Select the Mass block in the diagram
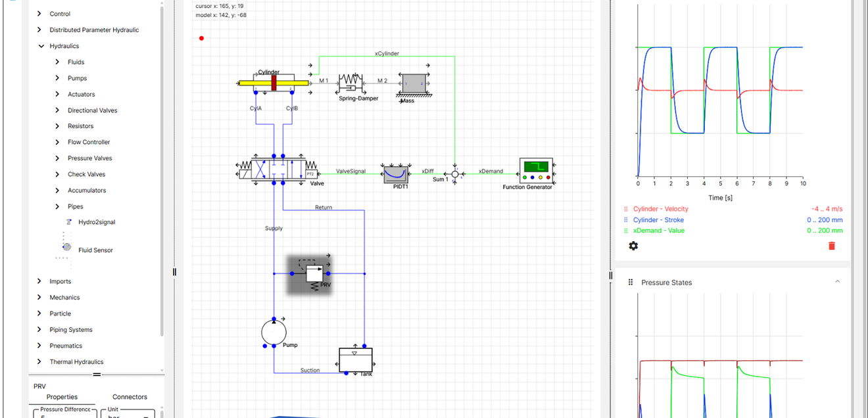The height and width of the screenshot is (418, 868). coord(414,83)
